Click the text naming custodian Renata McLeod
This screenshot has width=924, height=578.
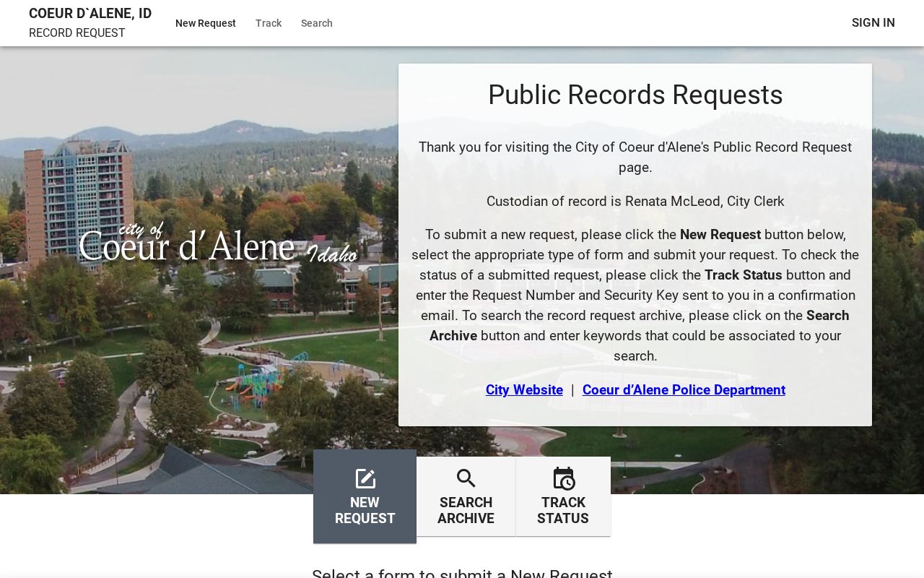point(635,202)
